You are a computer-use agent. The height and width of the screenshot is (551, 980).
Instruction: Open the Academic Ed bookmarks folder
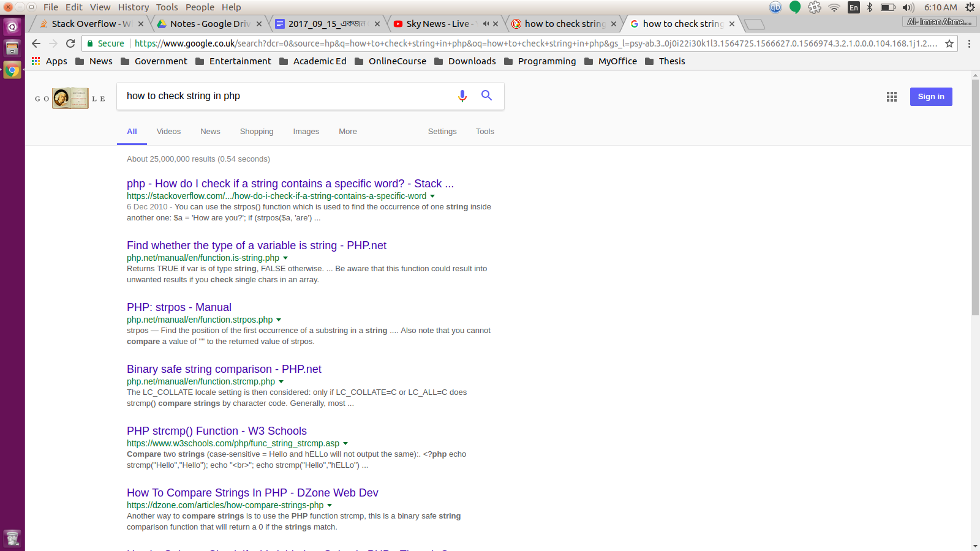(x=312, y=61)
